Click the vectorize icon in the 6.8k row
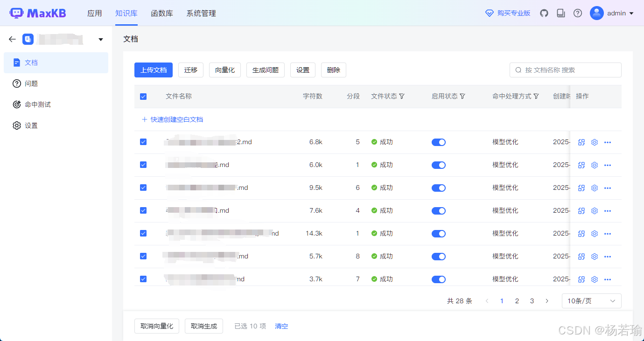The image size is (644, 341). click(581, 142)
